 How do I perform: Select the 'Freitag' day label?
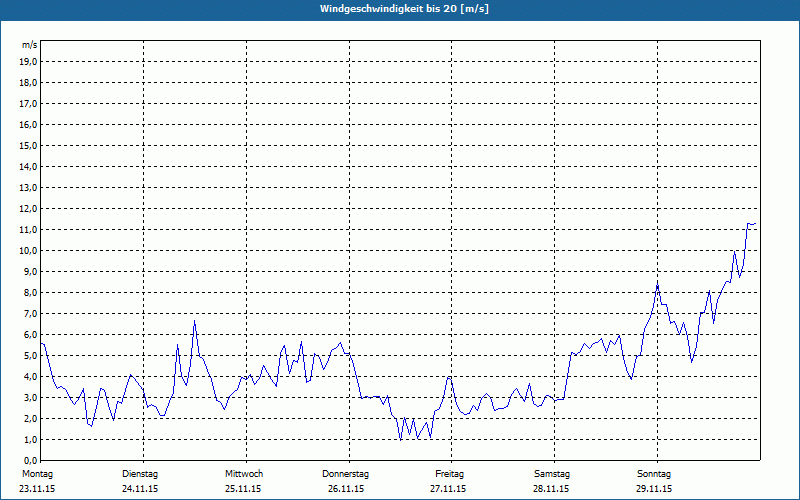pos(449,474)
